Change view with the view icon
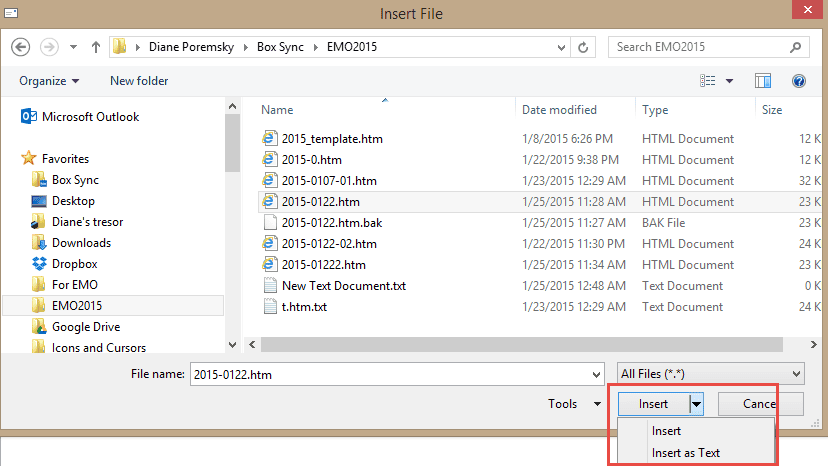 [x=708, y=81]
